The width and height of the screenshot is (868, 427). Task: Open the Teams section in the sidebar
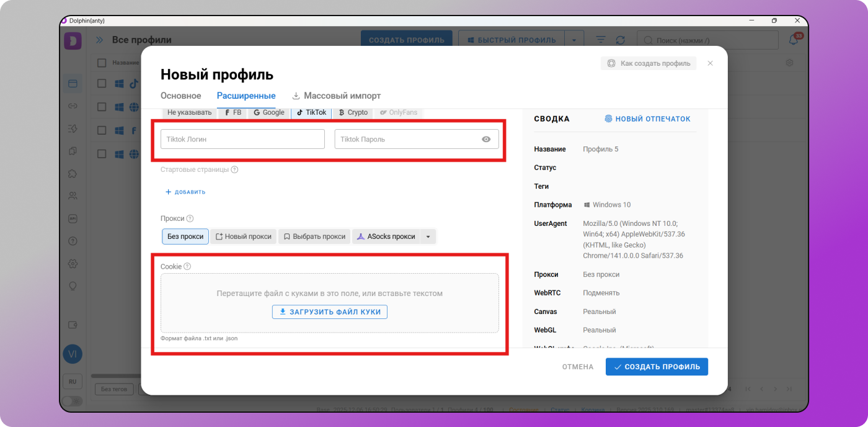click(x=73, y=196)
